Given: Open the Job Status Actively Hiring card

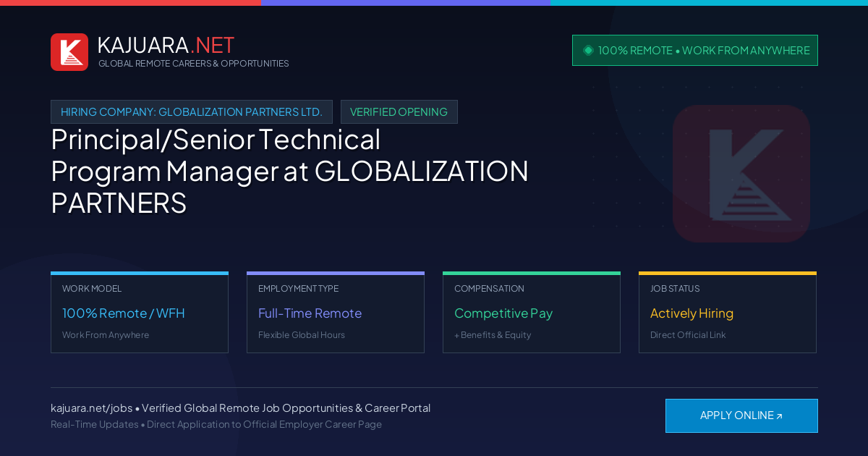Looking at the screenshot, I should (728, 313).
